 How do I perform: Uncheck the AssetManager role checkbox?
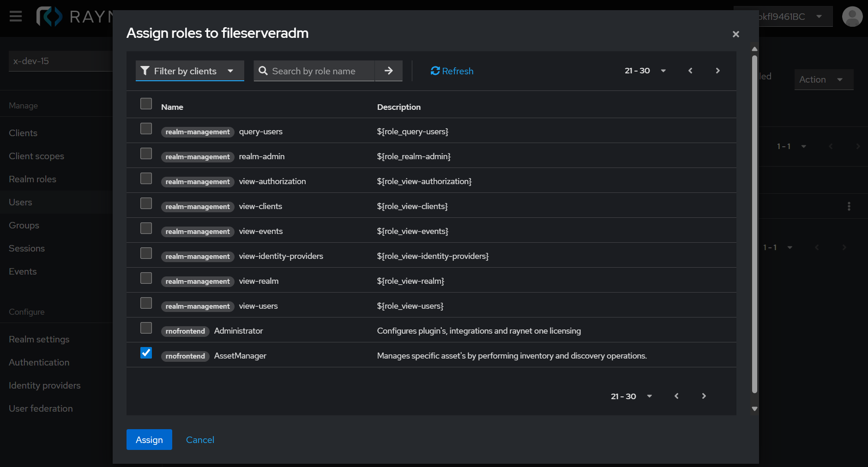tap(146, 353)
